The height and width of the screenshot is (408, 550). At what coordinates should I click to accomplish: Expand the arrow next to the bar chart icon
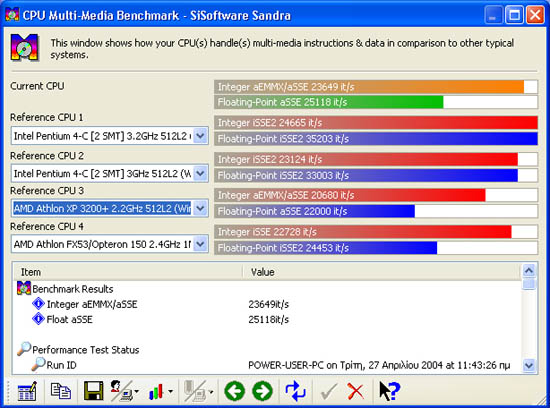170,392
